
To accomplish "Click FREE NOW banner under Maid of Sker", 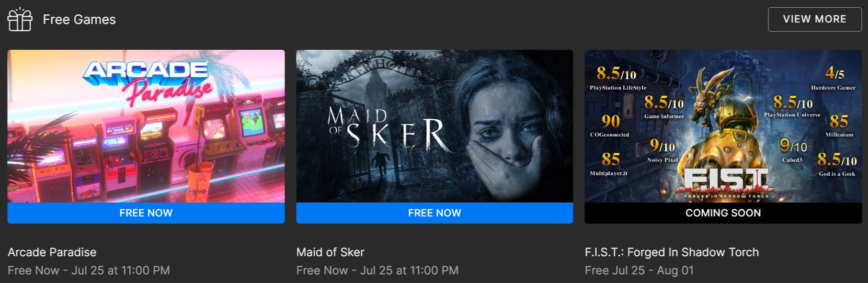I will click(x=434, y=213).
